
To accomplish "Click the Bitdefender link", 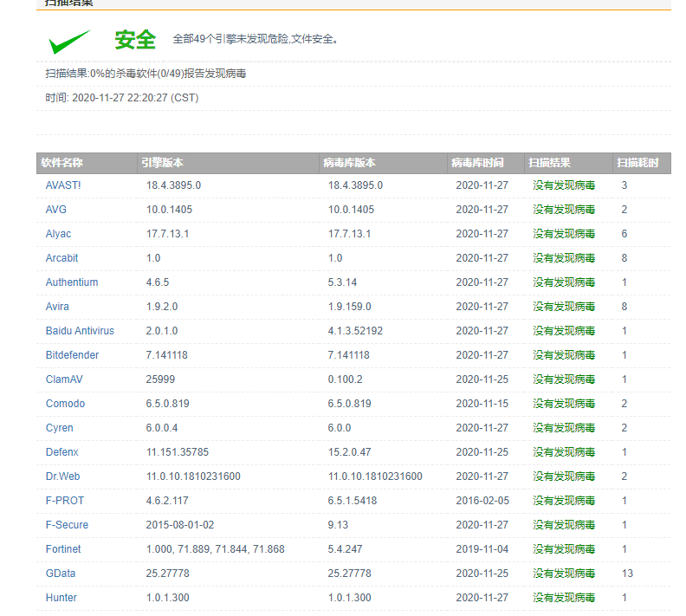I will 72,355.
